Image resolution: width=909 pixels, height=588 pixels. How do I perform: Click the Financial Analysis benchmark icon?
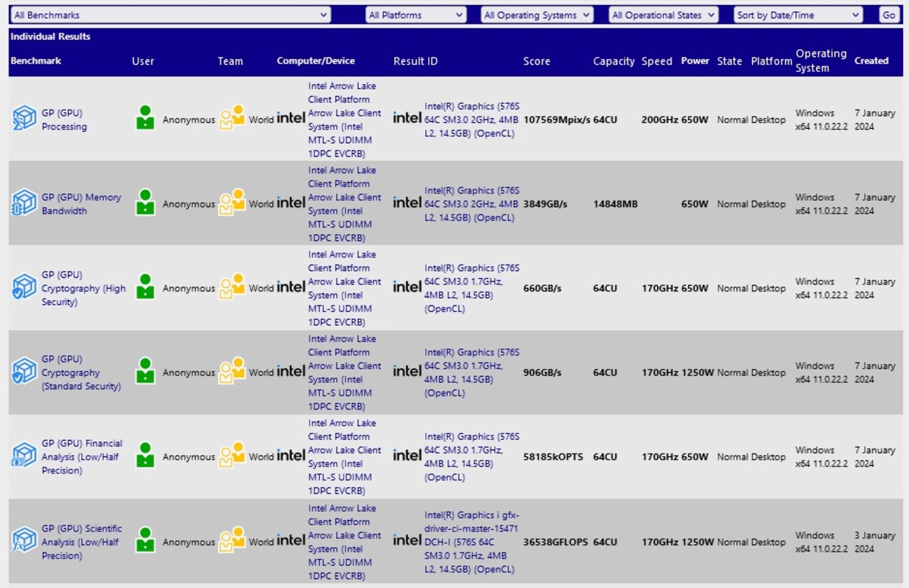tap(24, 454)
